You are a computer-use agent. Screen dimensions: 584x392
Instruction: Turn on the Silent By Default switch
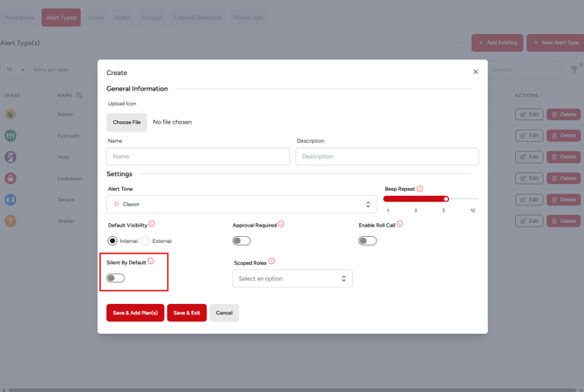pos(116,278)
